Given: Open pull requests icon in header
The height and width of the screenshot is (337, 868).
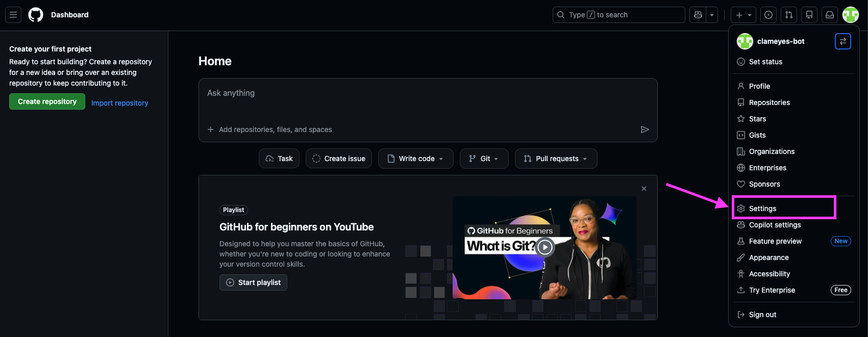Looking at the screenshot, I should 789,15.
